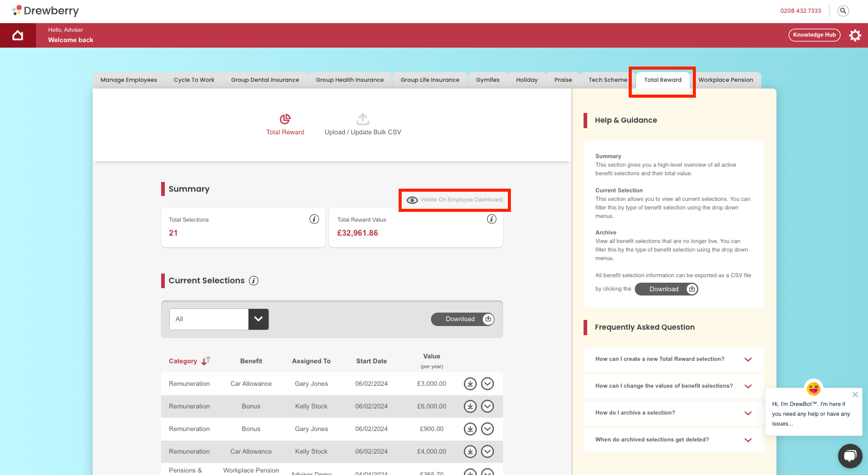Click the Total Selections count of 21
Image resolution: width=868 pixels, height=475 pixels.
173,233
